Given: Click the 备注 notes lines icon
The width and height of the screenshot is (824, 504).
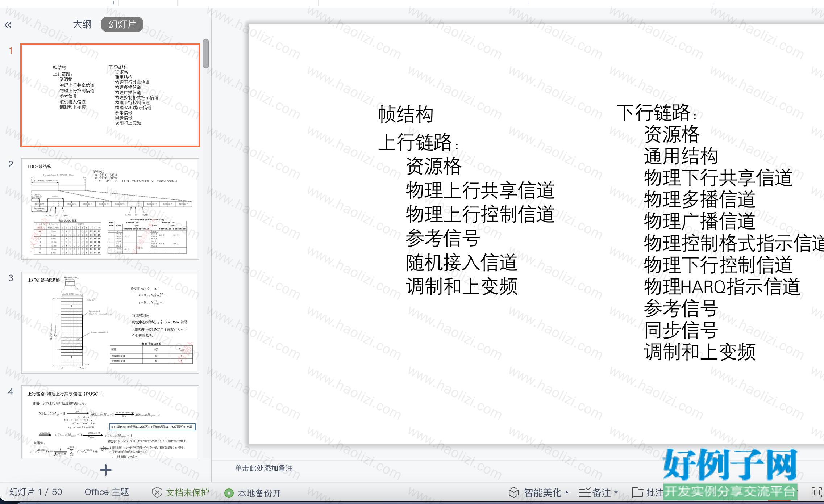Looking at the screenshot, I should [x=585, y=492].
